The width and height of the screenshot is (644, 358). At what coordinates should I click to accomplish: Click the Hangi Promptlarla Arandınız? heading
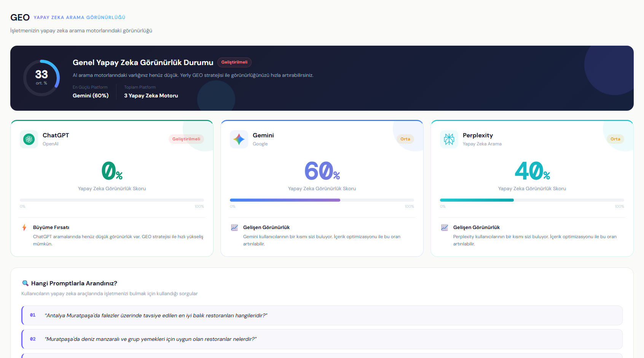click(x=74, y=283)
